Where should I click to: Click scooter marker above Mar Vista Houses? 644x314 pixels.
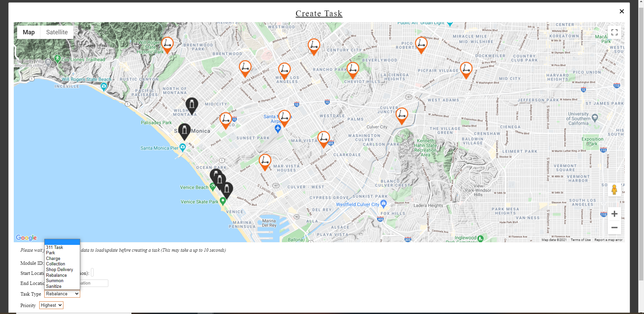point(265,162)
